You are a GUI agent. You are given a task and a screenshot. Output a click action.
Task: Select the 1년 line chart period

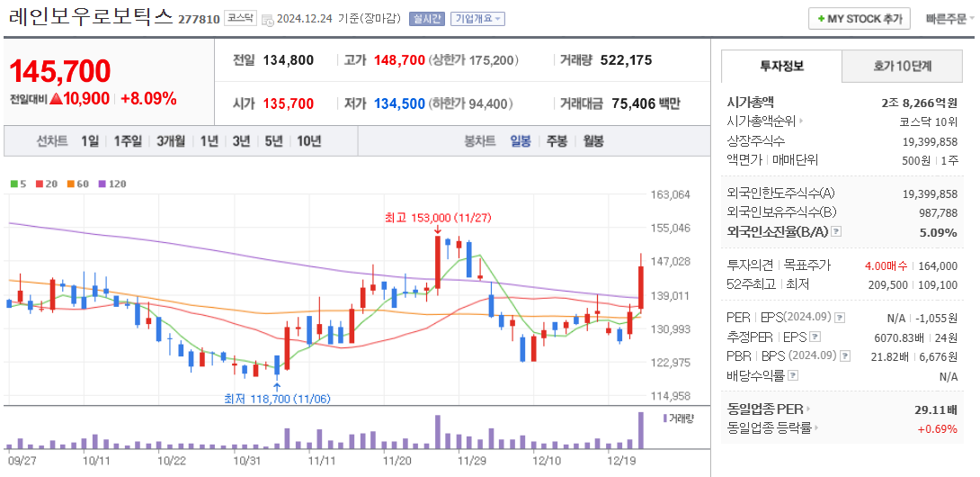(209, 140)
